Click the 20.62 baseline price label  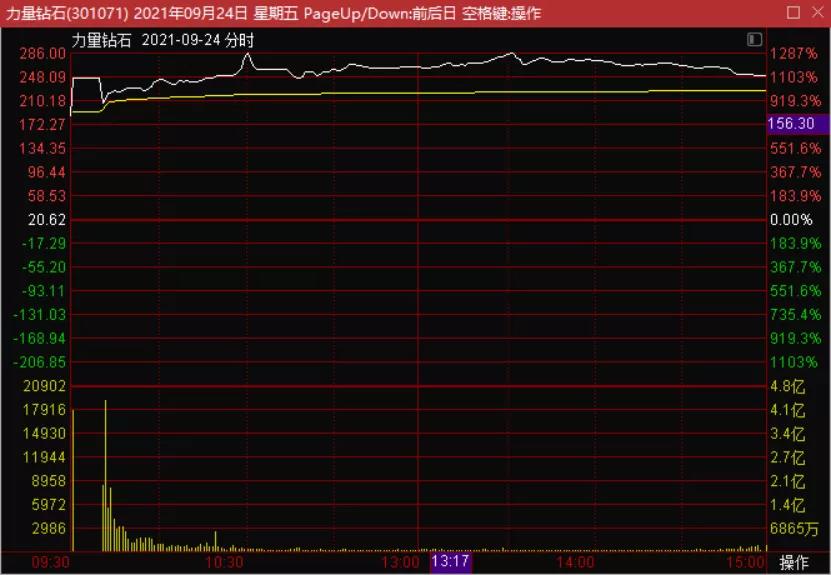47,220
